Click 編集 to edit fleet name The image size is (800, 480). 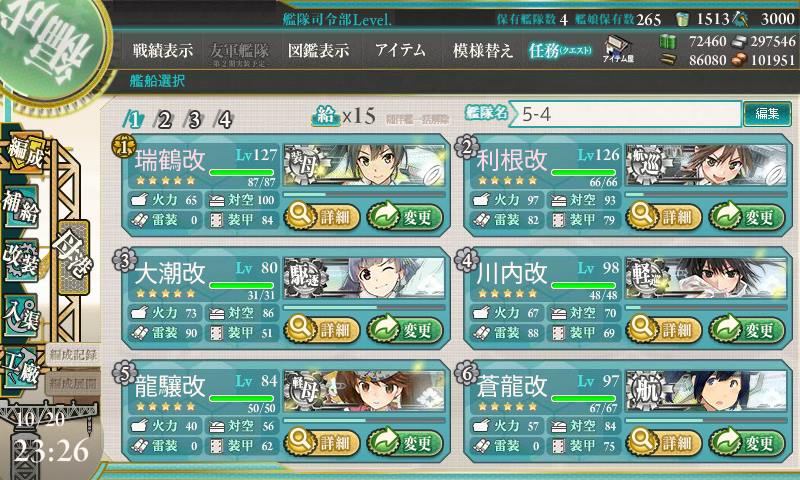[767, 113]
